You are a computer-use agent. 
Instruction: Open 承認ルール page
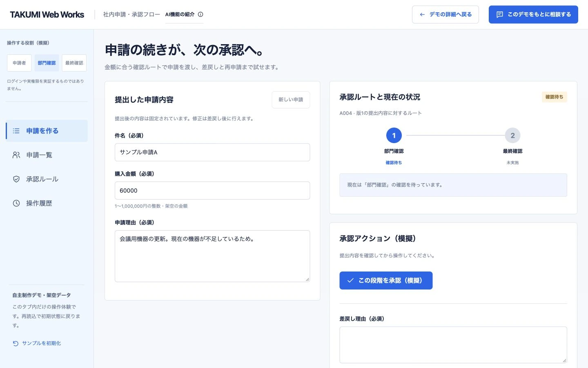[47, 179]
